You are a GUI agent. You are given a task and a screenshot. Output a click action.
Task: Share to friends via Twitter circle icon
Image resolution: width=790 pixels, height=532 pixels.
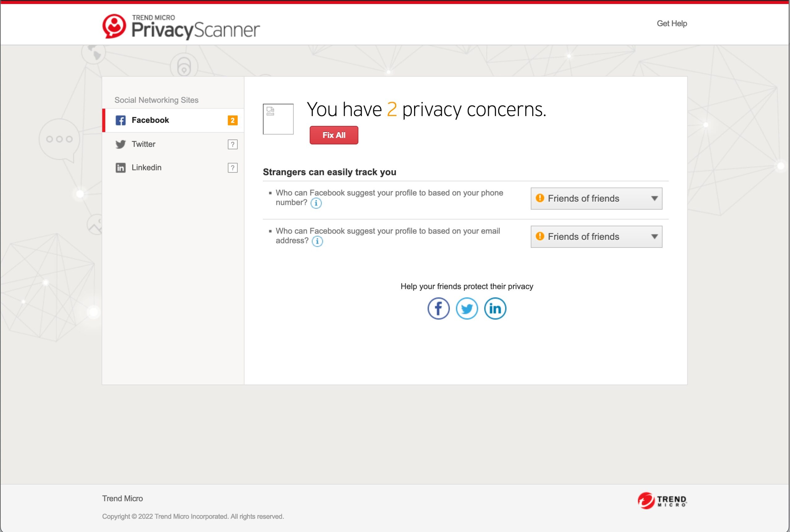pyautogui.click(x=467, y=308)
